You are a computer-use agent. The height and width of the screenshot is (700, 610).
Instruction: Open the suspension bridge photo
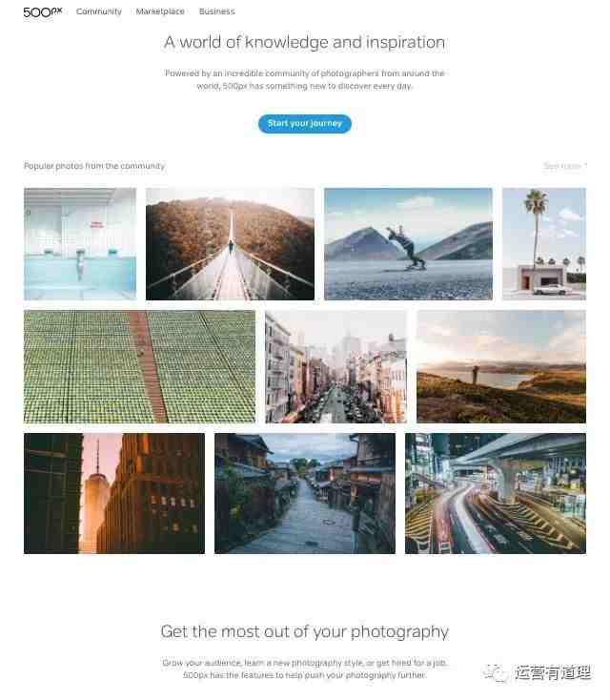point(230,244)
